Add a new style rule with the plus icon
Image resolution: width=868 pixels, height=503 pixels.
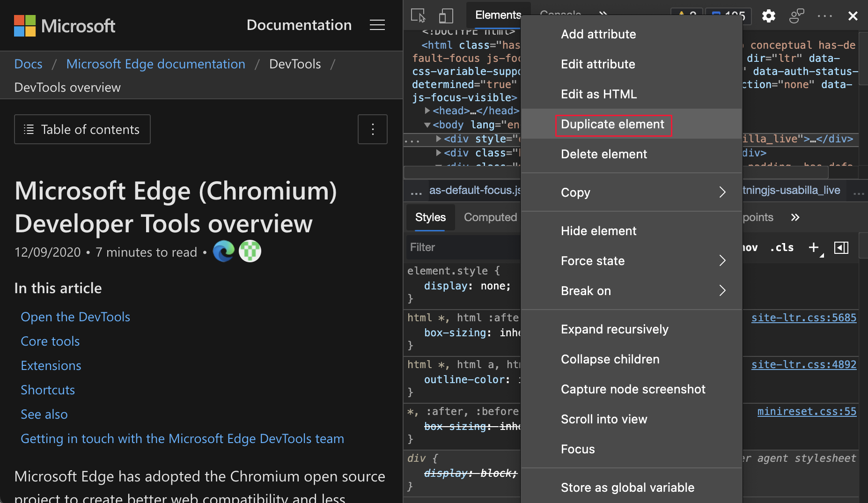[x=813, y=247]
